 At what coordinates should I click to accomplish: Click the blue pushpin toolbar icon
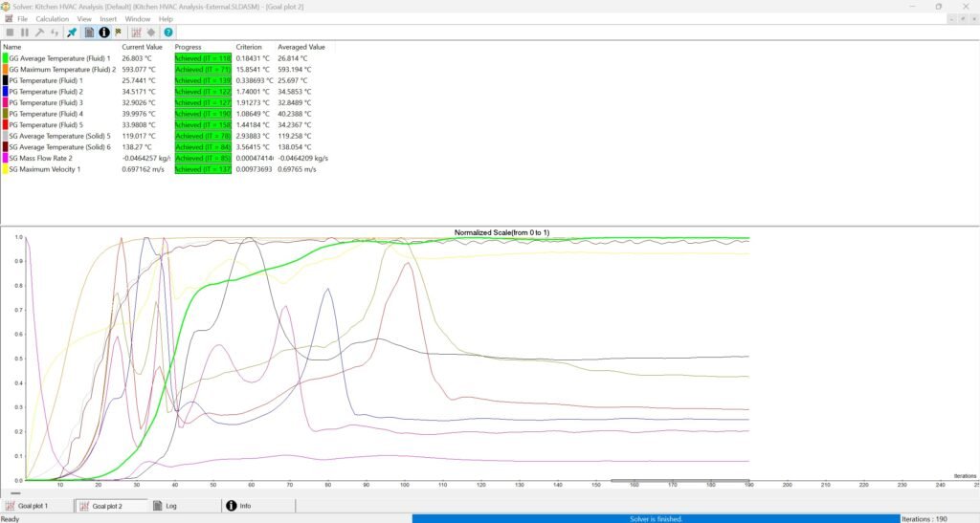tap(72, 33)
